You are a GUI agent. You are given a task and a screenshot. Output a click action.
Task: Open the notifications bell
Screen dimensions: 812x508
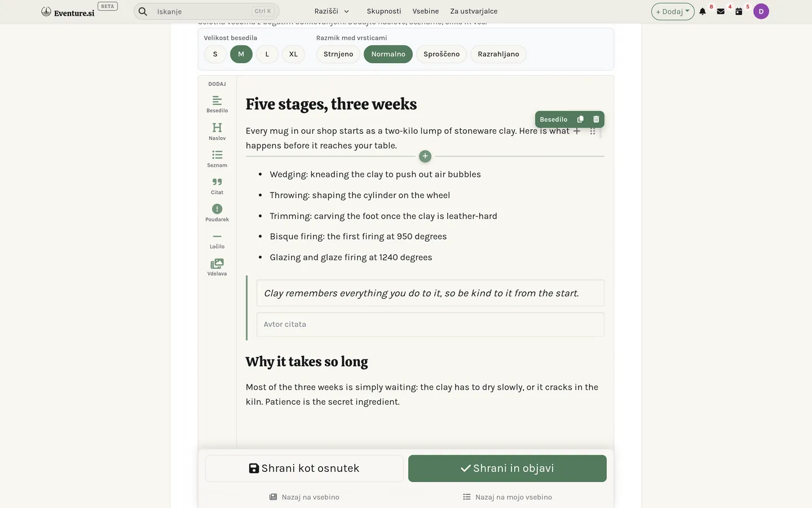(703, 11)
